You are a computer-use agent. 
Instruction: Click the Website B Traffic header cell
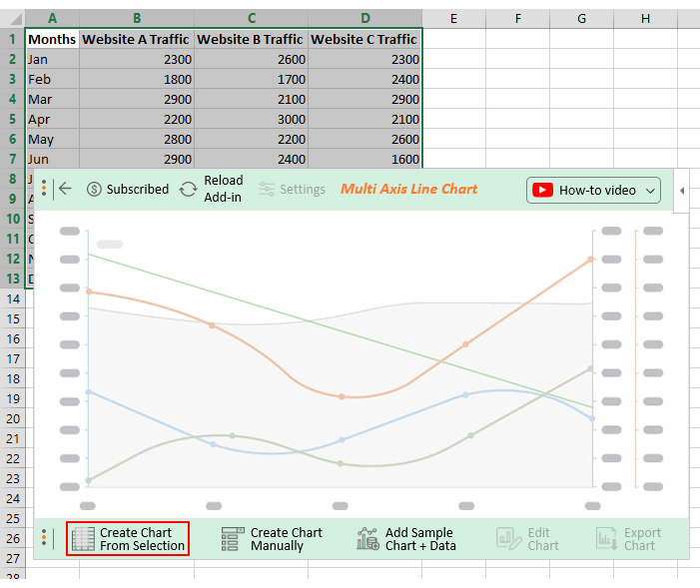pyautogui.click(x=252, y=39)
